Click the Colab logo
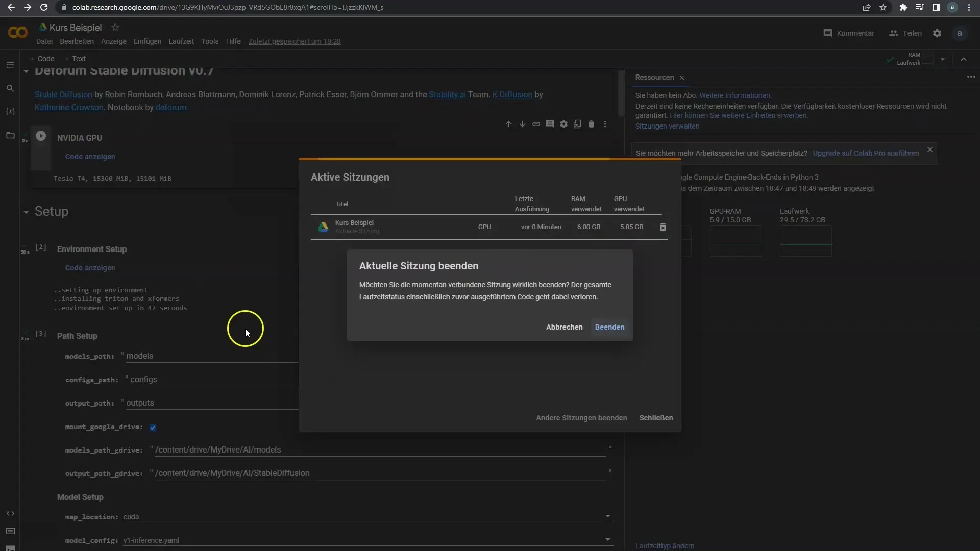 18,33
